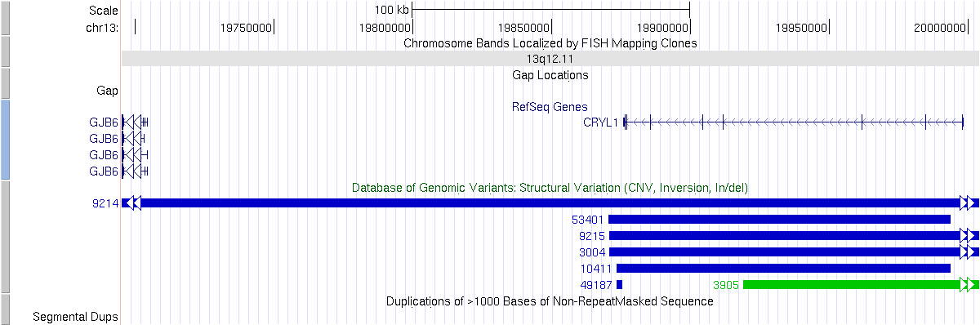Select the fourth GJB6 gene label
This screenshot has height=325, width=980.
[104, 171]
